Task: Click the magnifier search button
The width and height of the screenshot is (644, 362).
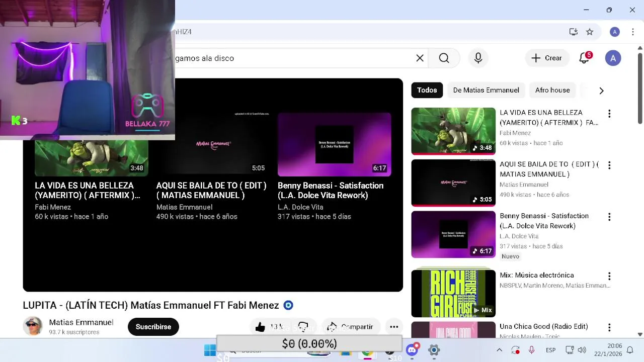Action: 444,58
